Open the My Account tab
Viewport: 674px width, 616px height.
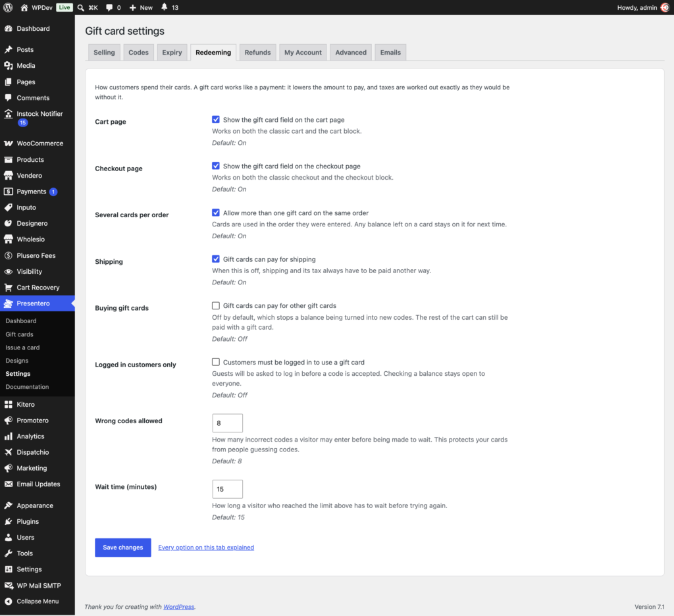tap(303, 53)
